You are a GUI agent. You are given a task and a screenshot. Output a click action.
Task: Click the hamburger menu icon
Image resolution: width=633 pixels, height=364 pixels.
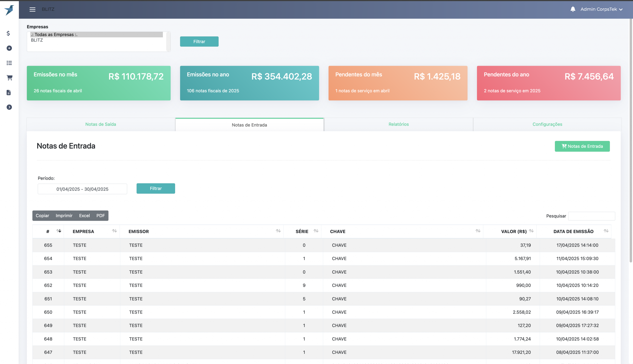pos(32,9)
